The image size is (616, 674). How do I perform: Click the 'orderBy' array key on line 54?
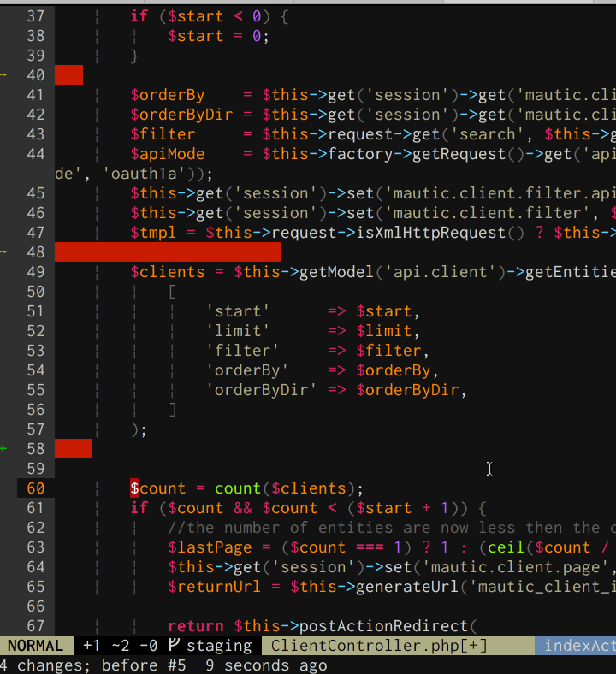pos(247,370)
